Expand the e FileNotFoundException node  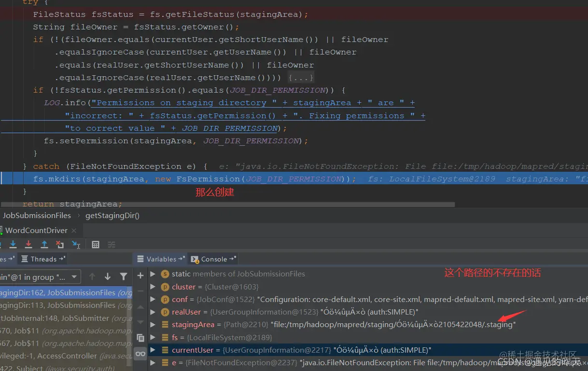[153, 362]
